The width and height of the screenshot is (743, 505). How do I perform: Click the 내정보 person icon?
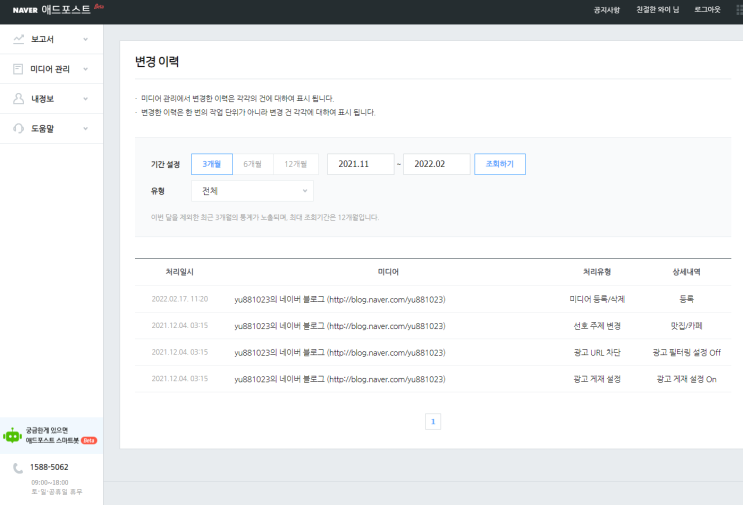click(18, 99)
